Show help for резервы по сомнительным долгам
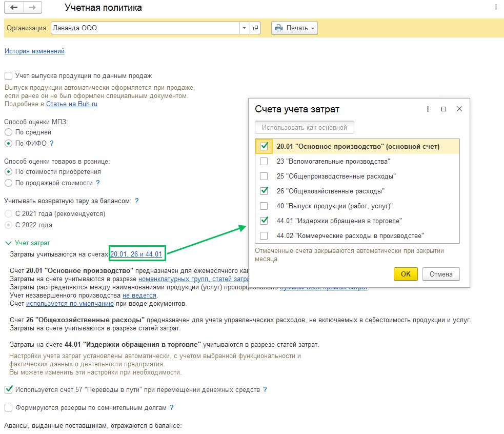The width and height of the screenshot is (504, 434). click(172, 408)
